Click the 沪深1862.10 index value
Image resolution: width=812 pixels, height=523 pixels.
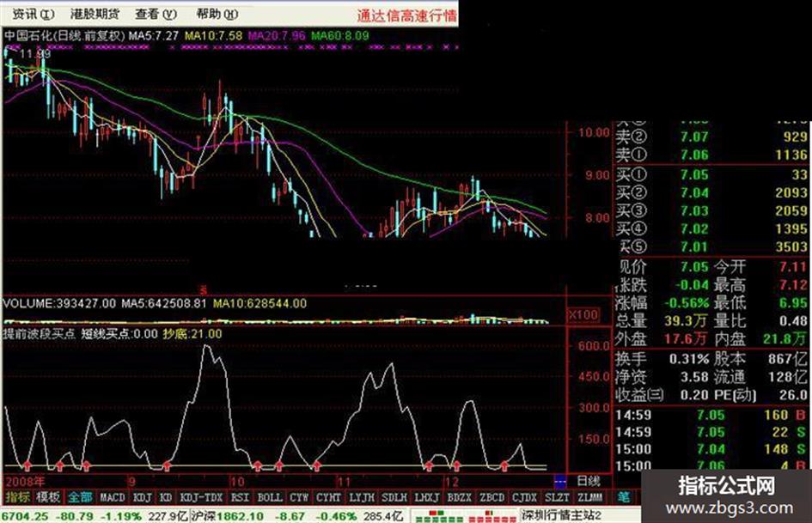[227, 516]
